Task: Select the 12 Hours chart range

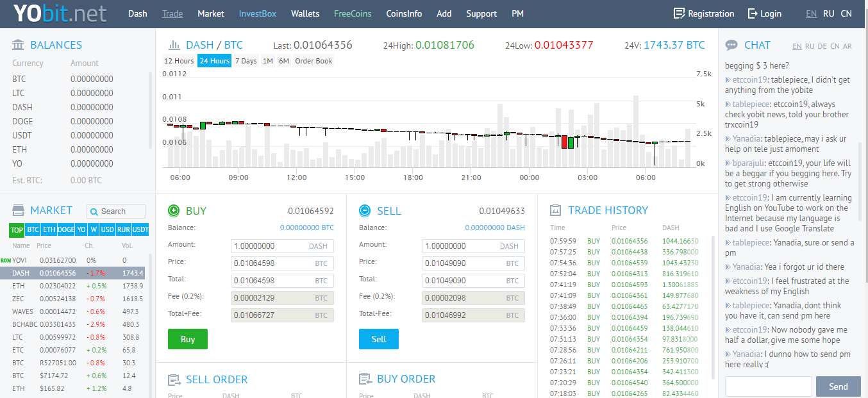Action: (x=179, y=61)
